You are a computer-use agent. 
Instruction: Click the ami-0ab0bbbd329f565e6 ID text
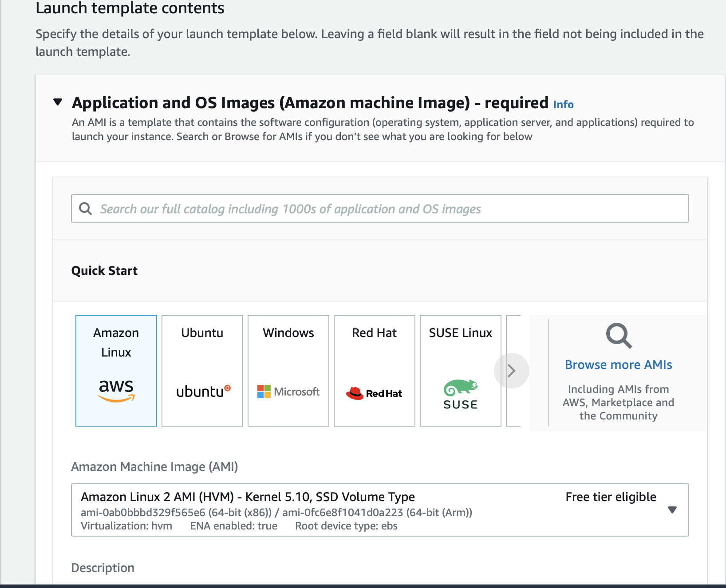tap(143, 513)
